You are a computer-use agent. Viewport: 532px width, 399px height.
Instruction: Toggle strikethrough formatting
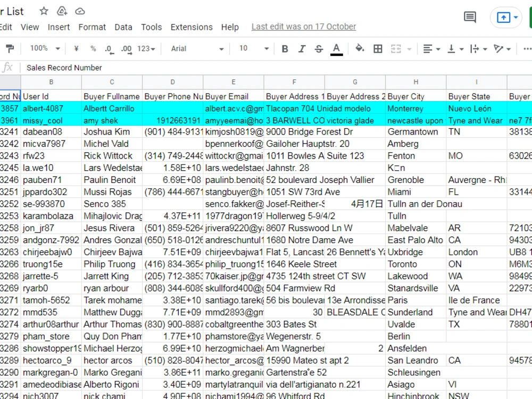pyautogui.click(x=319, y=49)
